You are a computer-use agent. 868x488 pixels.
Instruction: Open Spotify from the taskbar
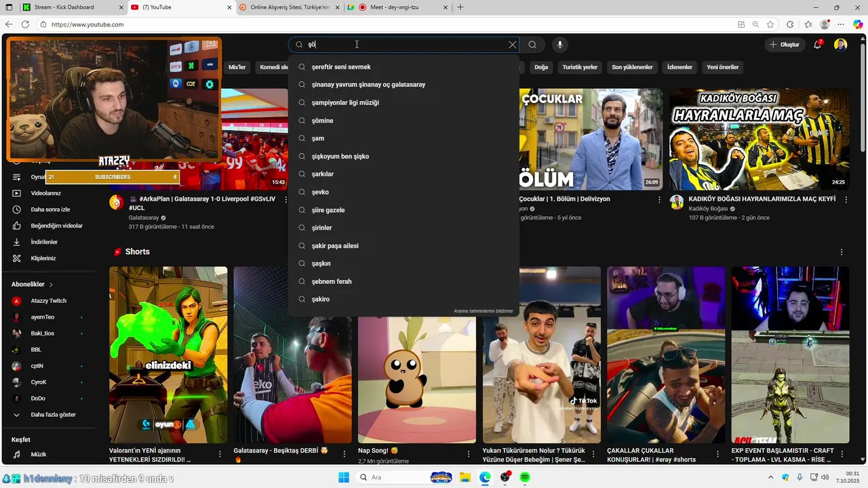click(x=525, y=478)
